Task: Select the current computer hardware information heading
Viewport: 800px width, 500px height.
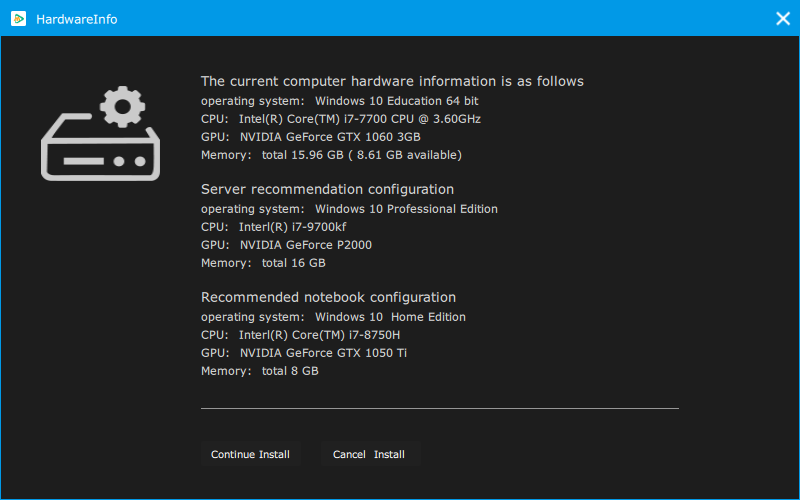Action: pos(392,81)
